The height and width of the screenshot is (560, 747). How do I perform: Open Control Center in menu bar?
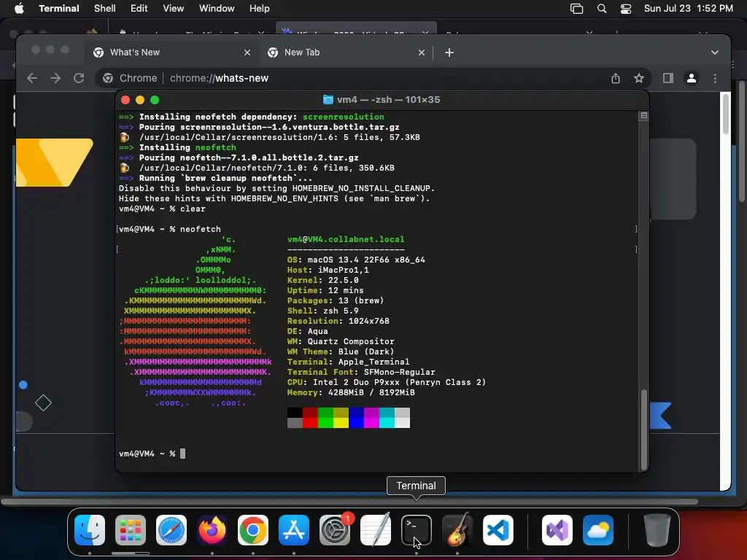(x=625, y=9)
